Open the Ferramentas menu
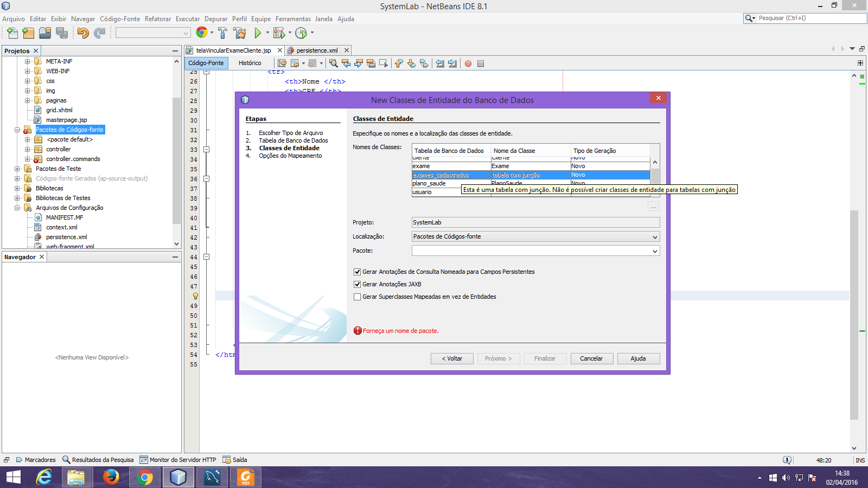868x488 pixels. click(x=293, y=18)
